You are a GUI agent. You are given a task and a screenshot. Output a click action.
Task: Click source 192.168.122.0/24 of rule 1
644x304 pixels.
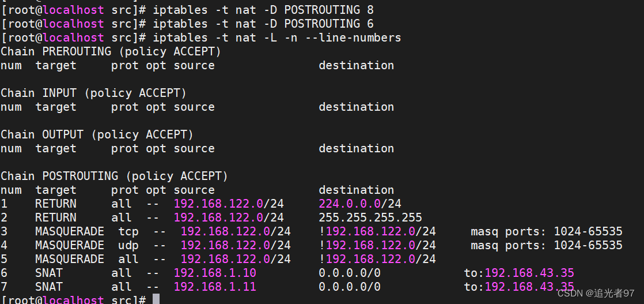pyautogui.click(x=229, y=204)
